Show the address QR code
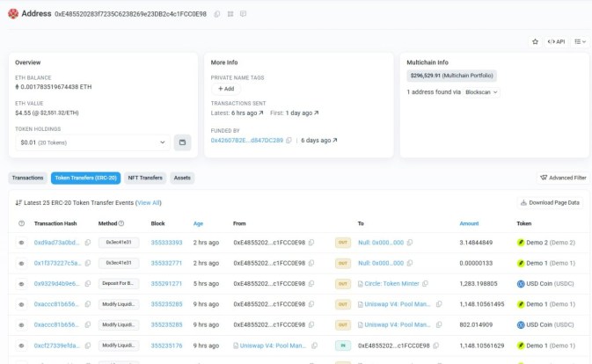This screenshot has height=364, width=592. click(x=230, y=15)
